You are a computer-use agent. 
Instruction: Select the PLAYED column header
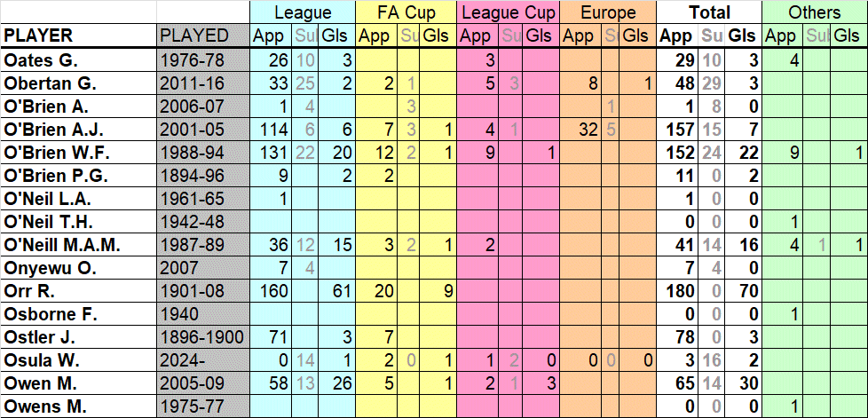click(193, 36)
